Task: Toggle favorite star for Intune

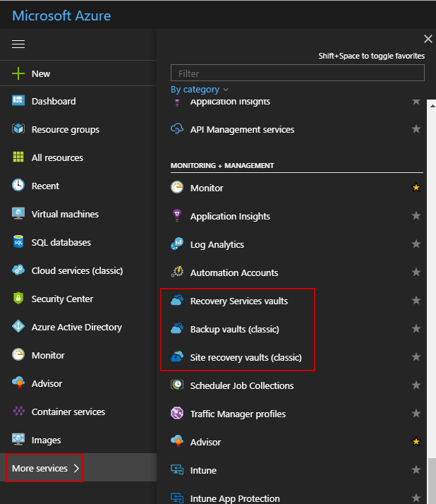Action: click(416, 469)
